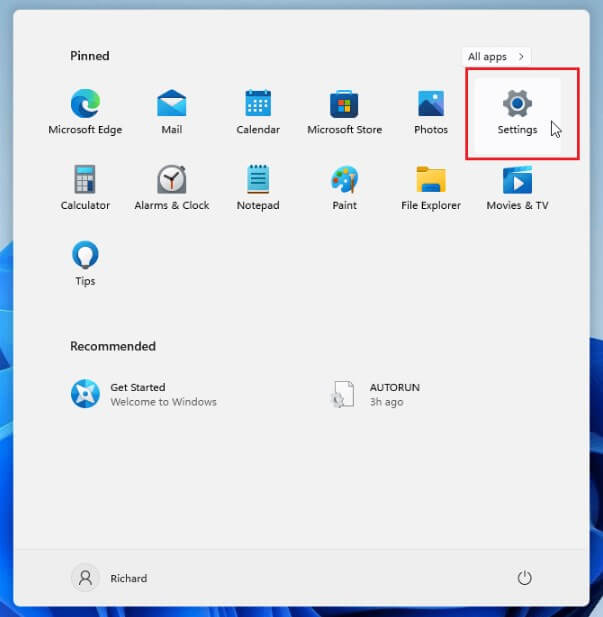Open Microsoft Edge from pinned apps
This screenshot has width=603, height=617.
click(x=85, y=112)
